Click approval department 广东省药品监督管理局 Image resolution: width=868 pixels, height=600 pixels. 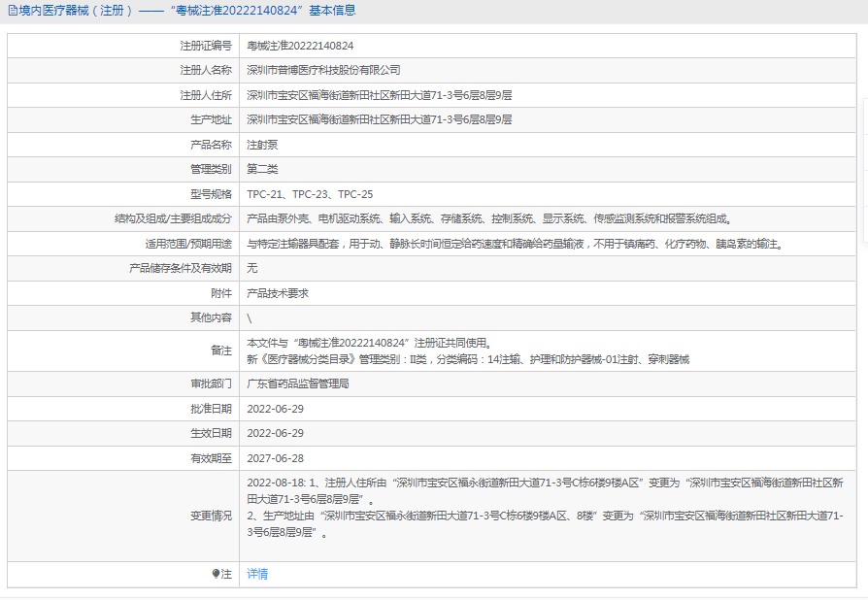298,383
